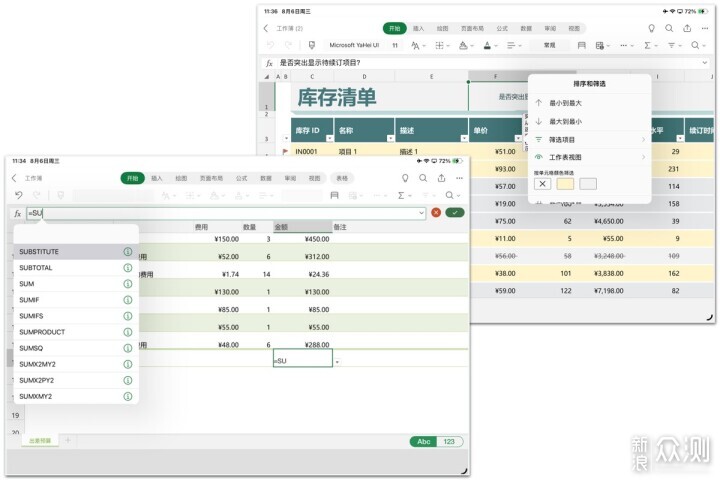Click the fx function button in rear window
Image resolution: width=720 pixels, height=481 pixels.
(270, 63)
